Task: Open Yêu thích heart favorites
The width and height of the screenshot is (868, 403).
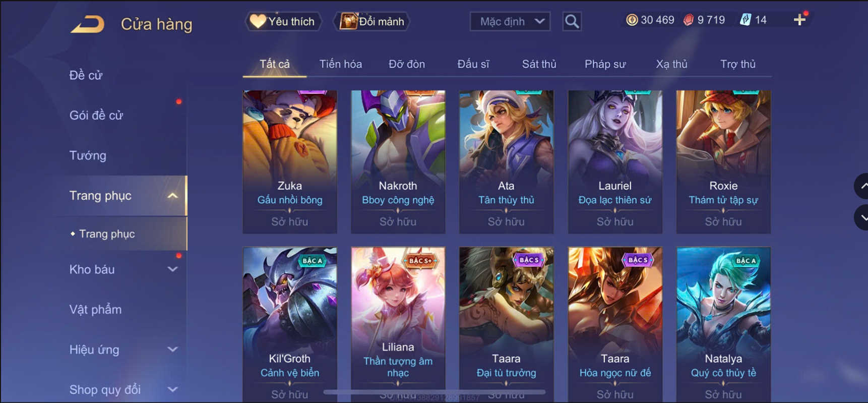Action: (283, 22)
